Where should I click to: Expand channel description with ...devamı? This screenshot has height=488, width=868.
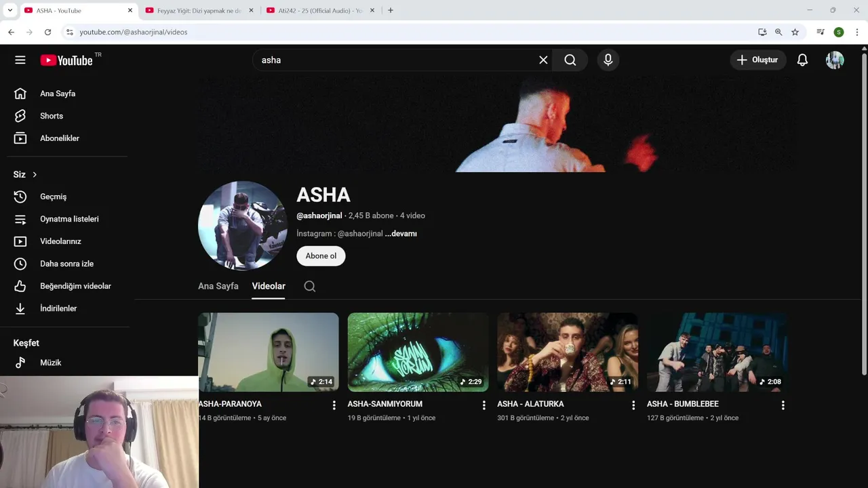[401, 234]
